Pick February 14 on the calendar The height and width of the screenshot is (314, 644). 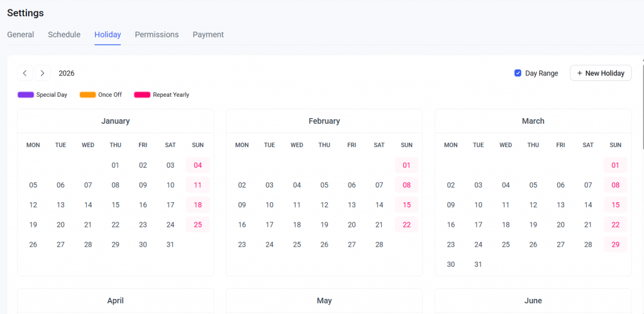tap(379, 205)
